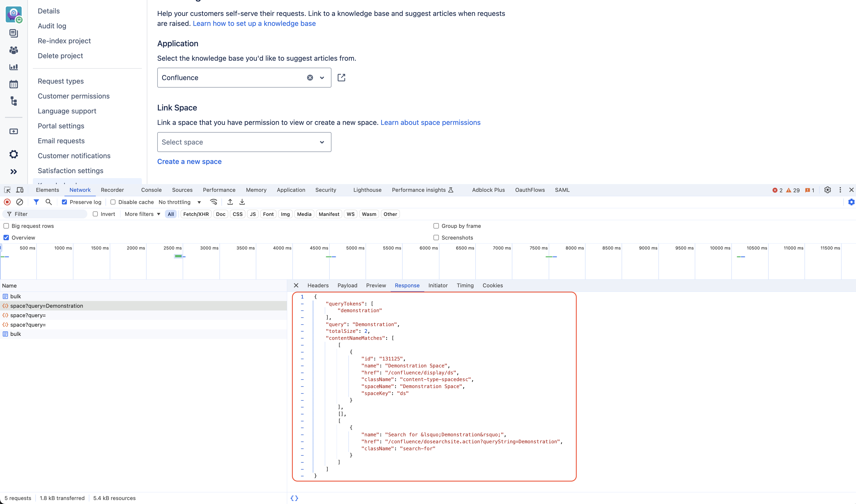
Task: Open DevTools settings gear
Action: [x=827, y=190]
